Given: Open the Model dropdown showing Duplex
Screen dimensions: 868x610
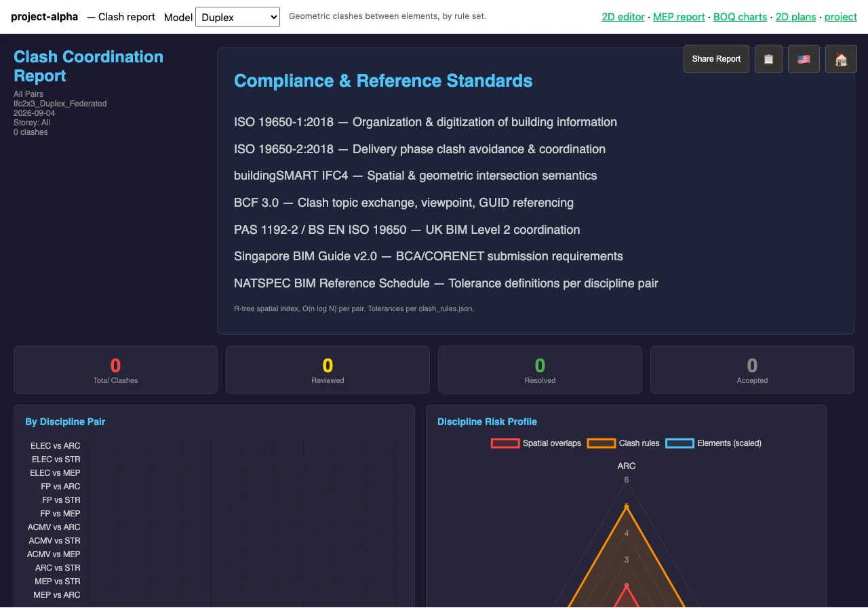Looking at the screenshot, I should [x=237, y=17].
